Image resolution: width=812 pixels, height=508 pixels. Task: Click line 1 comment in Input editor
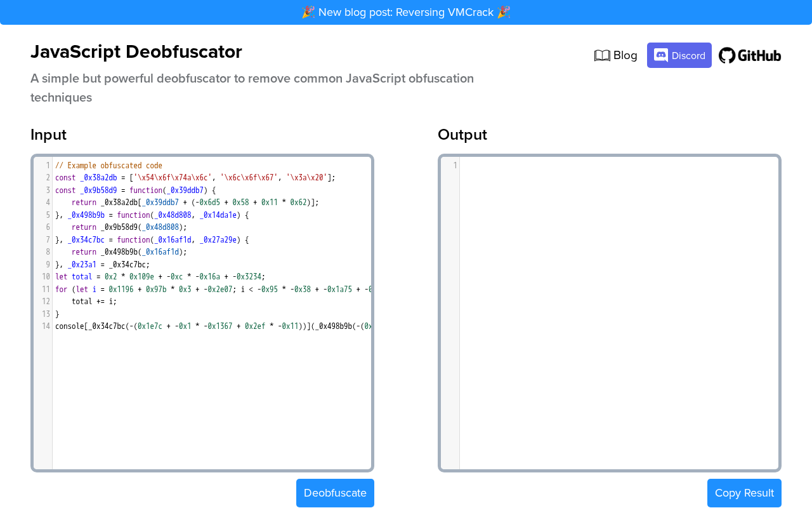click(x=108, y=166)
